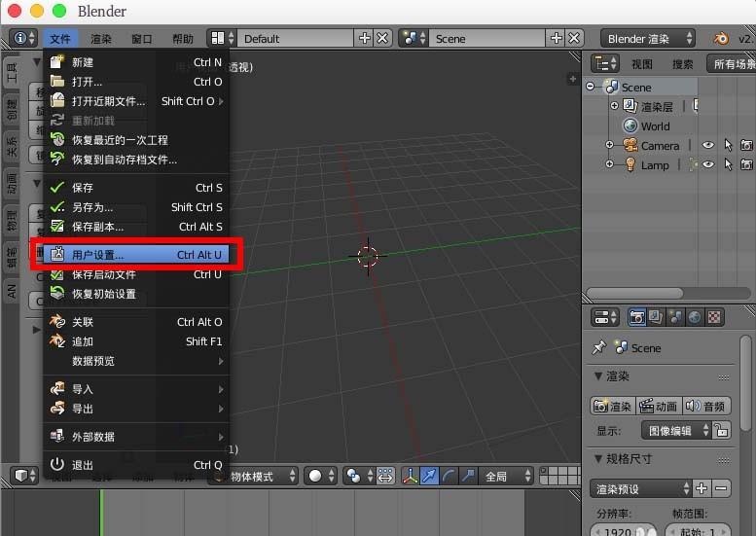Select 保存副本... (Save Copy) entry
Screen dimensions: 756x536
[x=136, y=227]
